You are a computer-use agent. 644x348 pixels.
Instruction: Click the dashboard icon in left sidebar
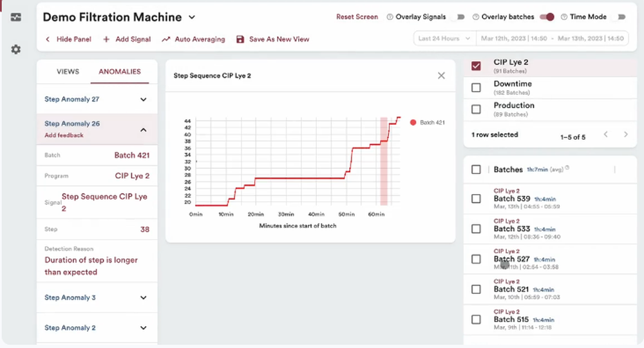click(16, 17)
